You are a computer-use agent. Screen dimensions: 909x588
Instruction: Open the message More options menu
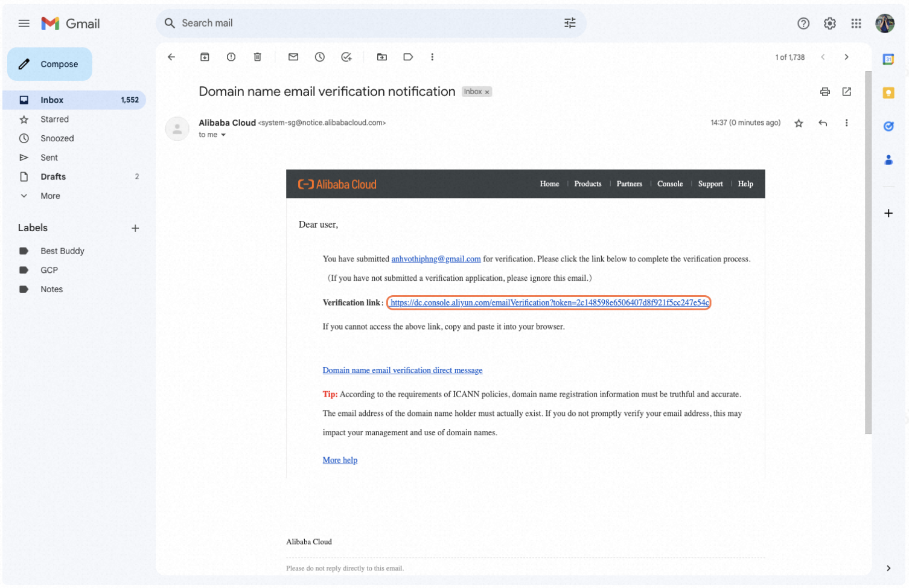[x=846, y=123]
